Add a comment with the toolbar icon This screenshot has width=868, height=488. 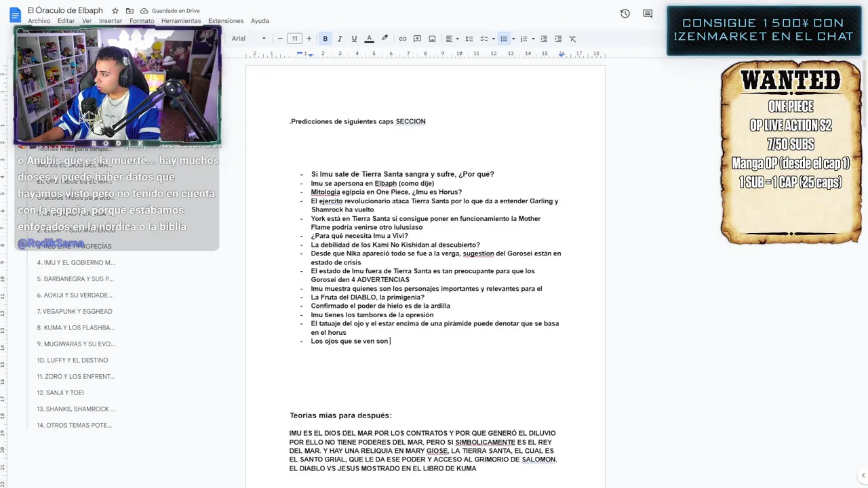[417, 39]
